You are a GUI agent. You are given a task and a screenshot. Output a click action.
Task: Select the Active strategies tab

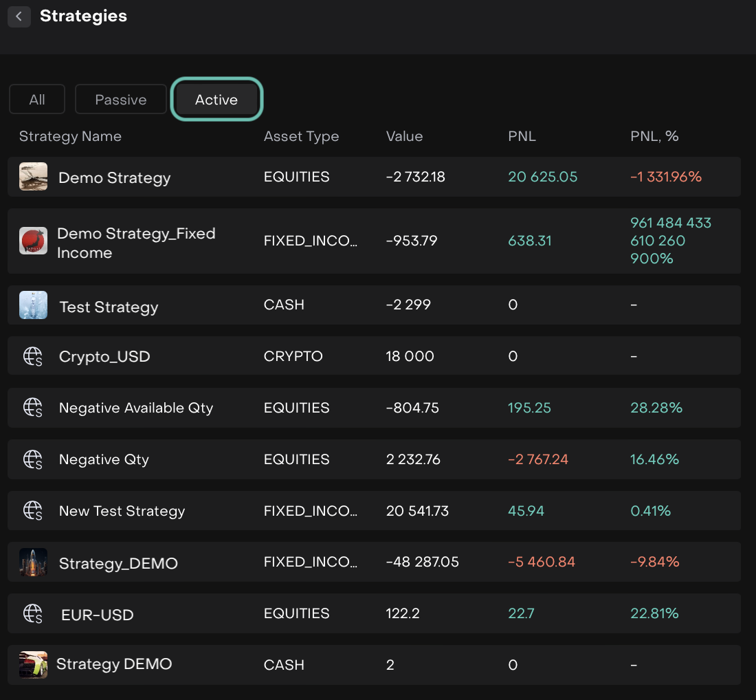pyautogui.click(x=216, y=100)
